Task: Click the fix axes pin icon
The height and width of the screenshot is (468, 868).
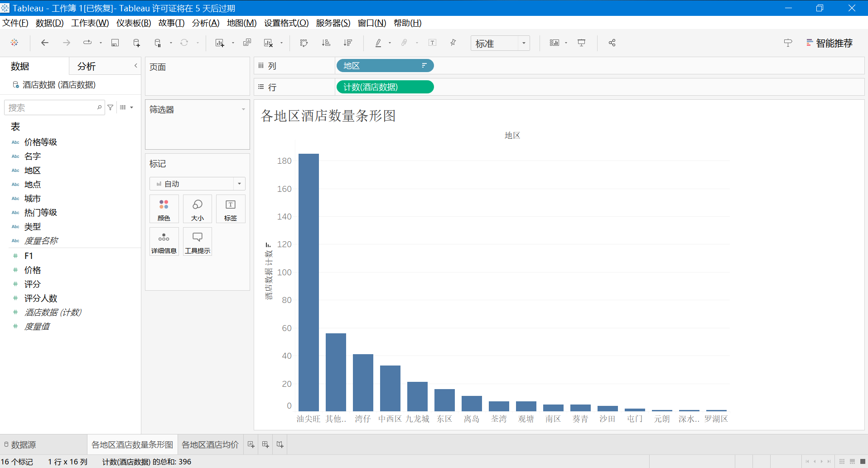Action: pyautogui.click(x=453, y=43)
